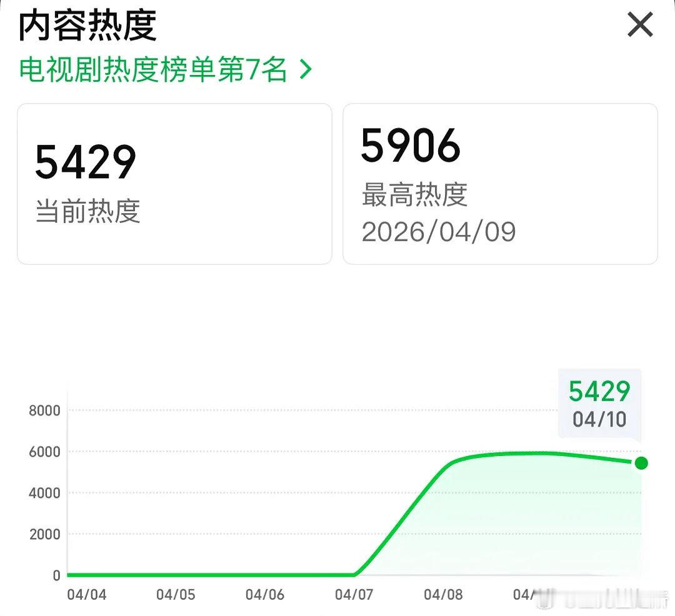The image size is (675, 616).
Task: Click the chevron next to 第7名
Action: (x=304, y=71)
